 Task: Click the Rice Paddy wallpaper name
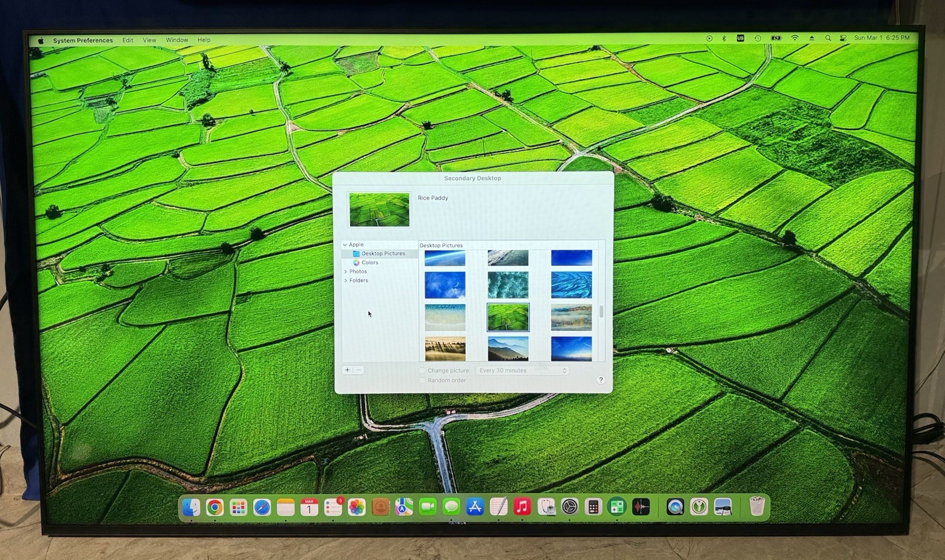pyautogui.click(x=433, y=198)
